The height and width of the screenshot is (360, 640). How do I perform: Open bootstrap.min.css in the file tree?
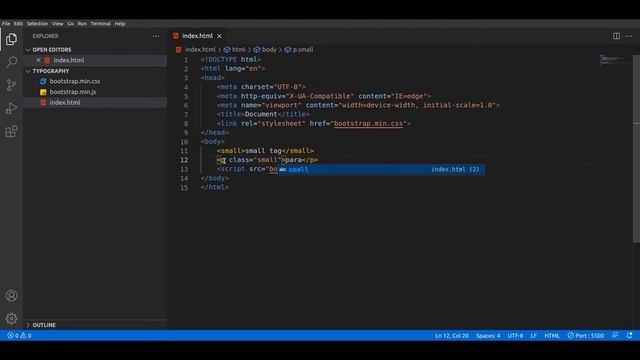pos(75,81)
